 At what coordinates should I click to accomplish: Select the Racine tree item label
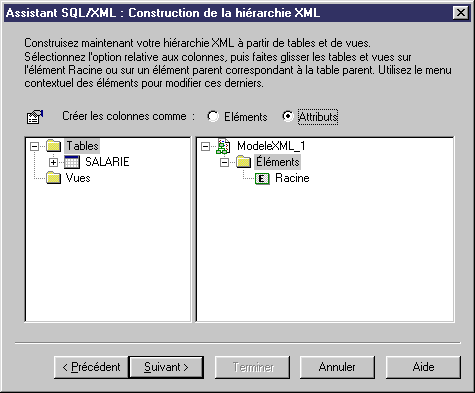coord(292,178)
